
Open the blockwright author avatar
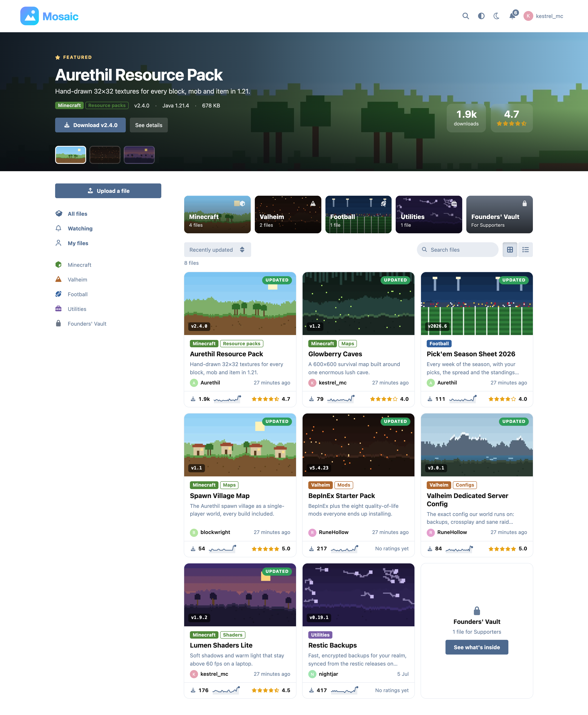click(x=194, y=532)
